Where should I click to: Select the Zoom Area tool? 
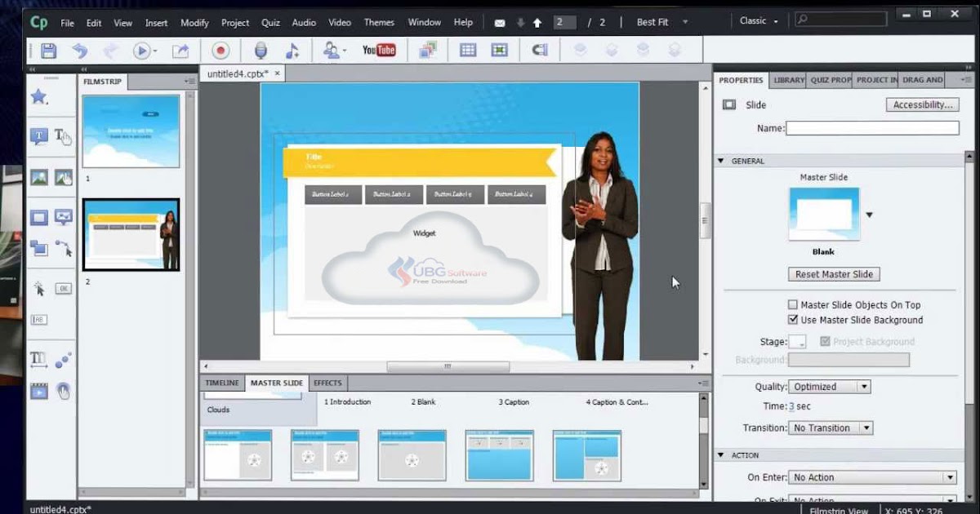(38, 247)
